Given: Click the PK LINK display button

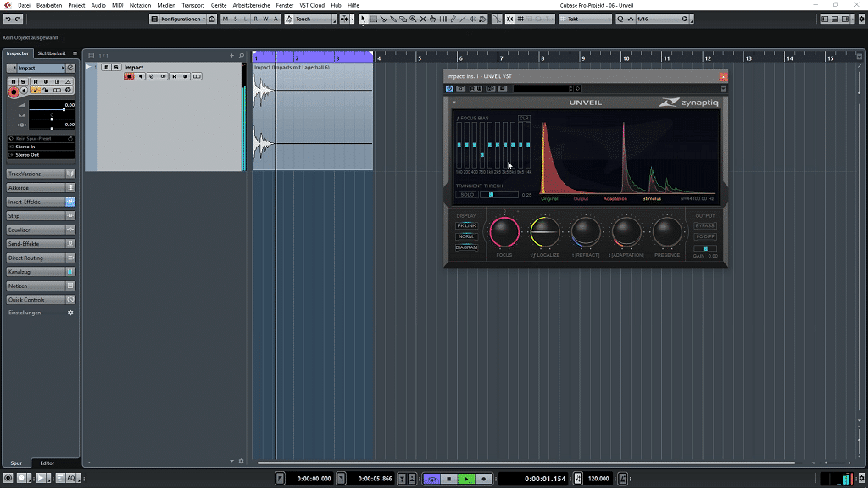Looking at the screenshot, I should pyautogui.click(x=466, y=225).
